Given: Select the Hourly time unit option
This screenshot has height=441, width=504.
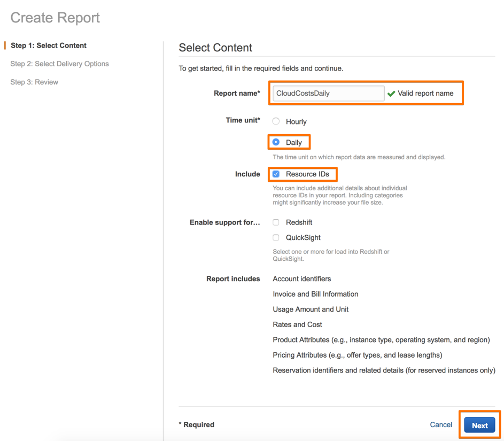Looking at the screenshot, I should pyautogui.click(x=276, y=121).
